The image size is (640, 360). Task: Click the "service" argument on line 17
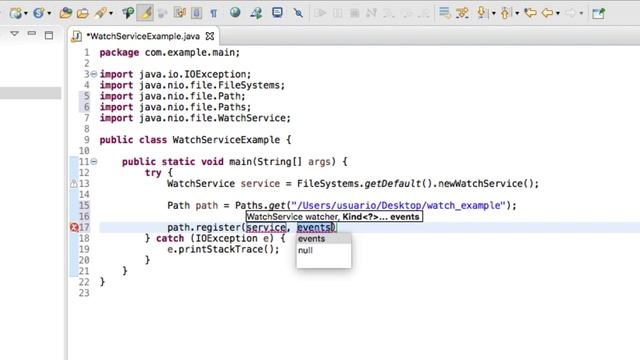pos(266,227)
